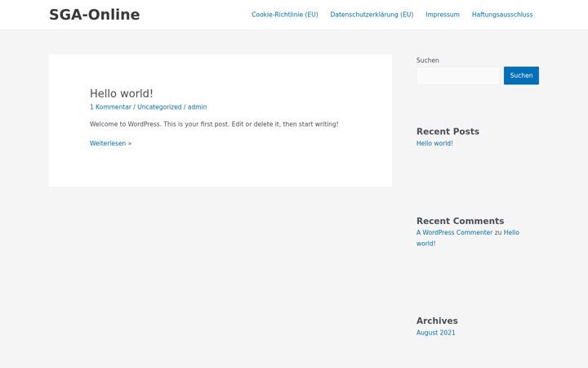Click the Archives heading
588x368 pixels.
click(437, 321)
